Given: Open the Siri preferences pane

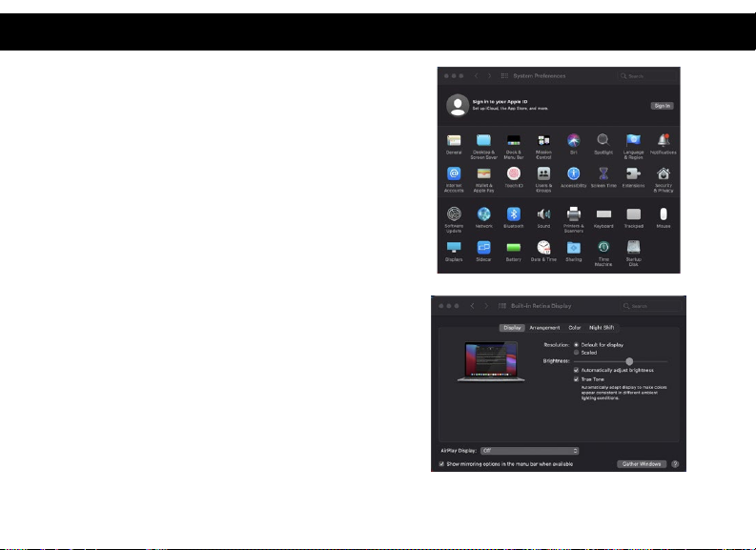Looking at the screenshot, I should click(x=573, y=144).
